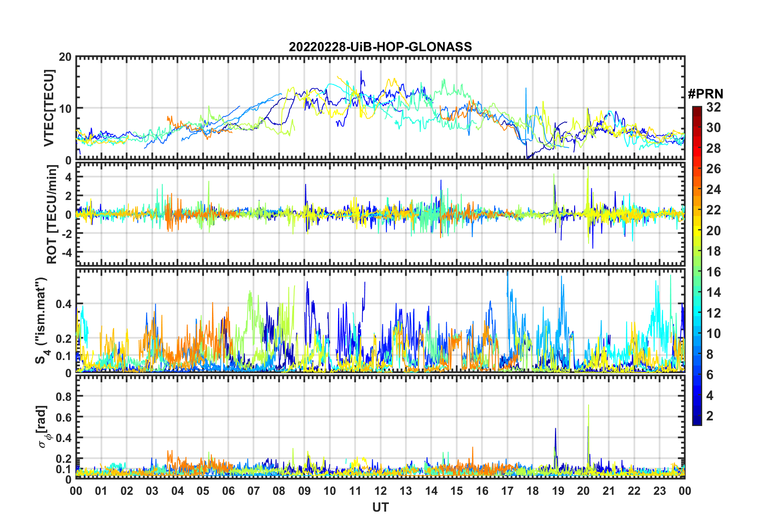Image resolution: width=761 pixels, height=532 pixels.
Task: Click the S4 scintillation plot panel
Action: 380,320
